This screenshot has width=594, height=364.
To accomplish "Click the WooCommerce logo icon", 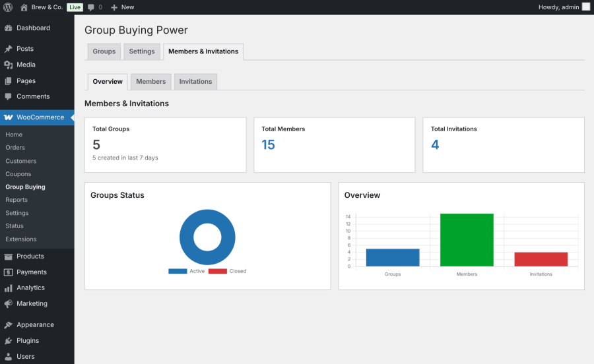I will tap(9, 117).
